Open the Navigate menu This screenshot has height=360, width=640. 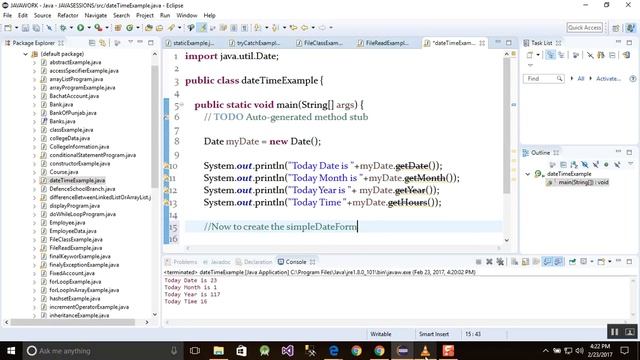pos(96,16)
